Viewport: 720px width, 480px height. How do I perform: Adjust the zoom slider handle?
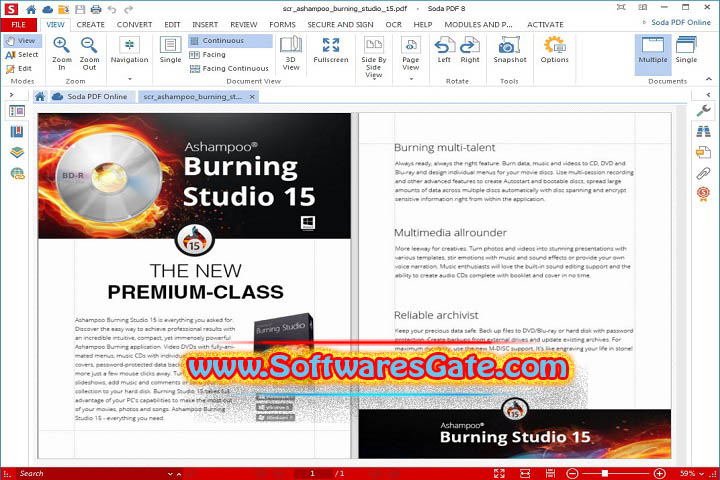tap(605, 473)
